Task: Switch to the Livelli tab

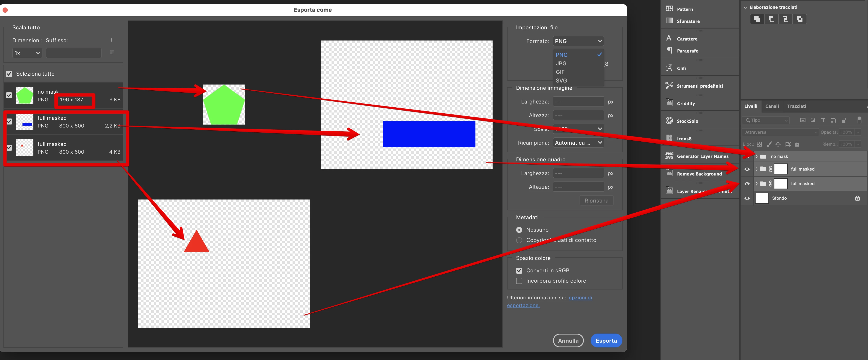Action: (x=751, y=106)
